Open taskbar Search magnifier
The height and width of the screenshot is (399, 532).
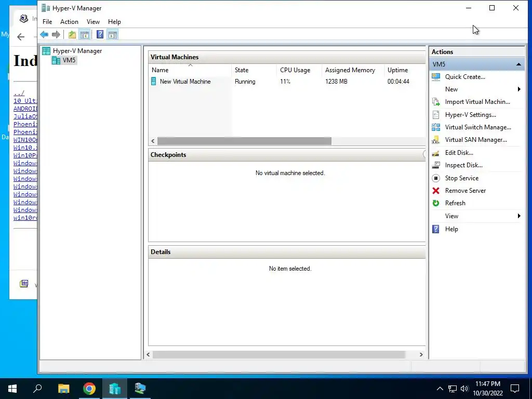tap(37, 389)
